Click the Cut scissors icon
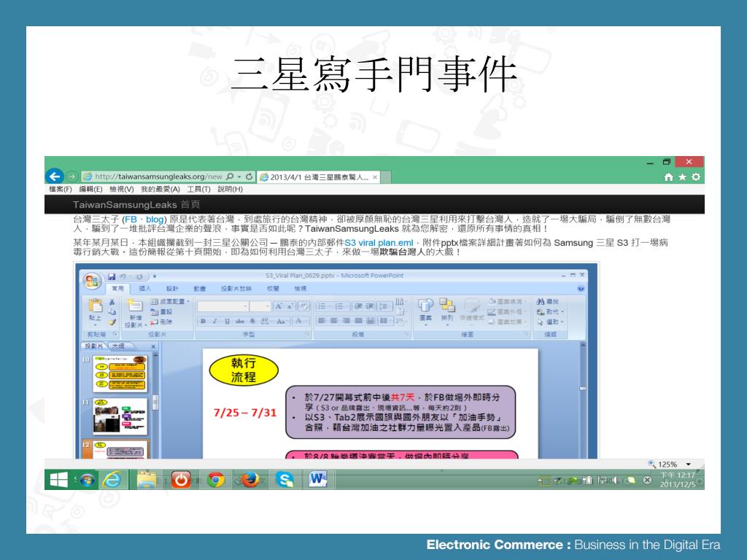The width and height of the screenshot is (747, 560). point(112,302)
